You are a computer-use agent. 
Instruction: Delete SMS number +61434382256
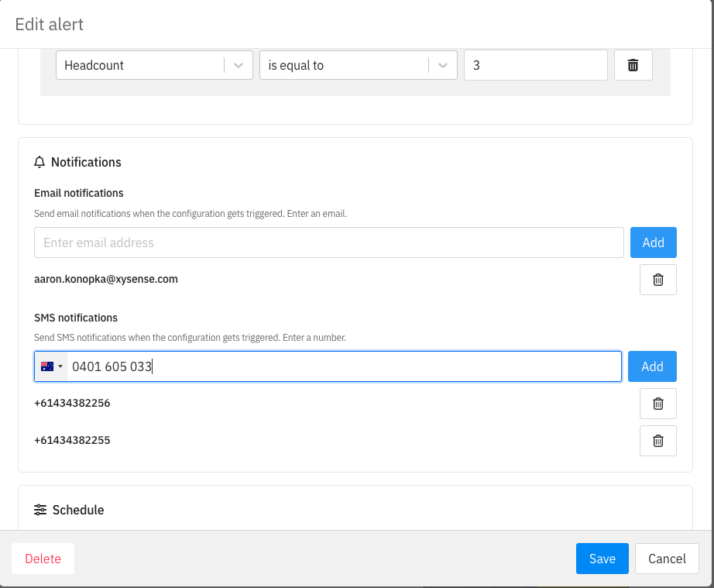tap(658, 404)
